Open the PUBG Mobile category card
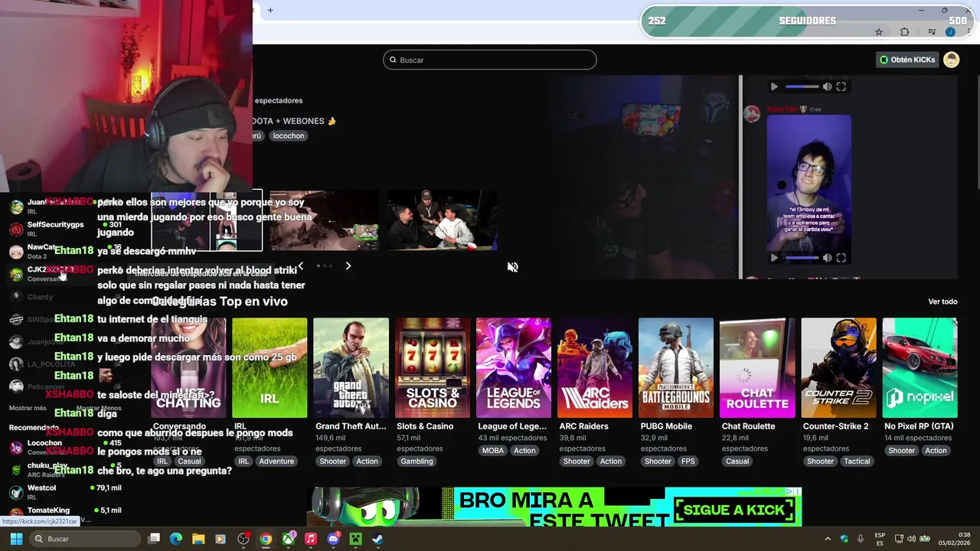Viewport: 980px width, 551px height. [676, 368]
